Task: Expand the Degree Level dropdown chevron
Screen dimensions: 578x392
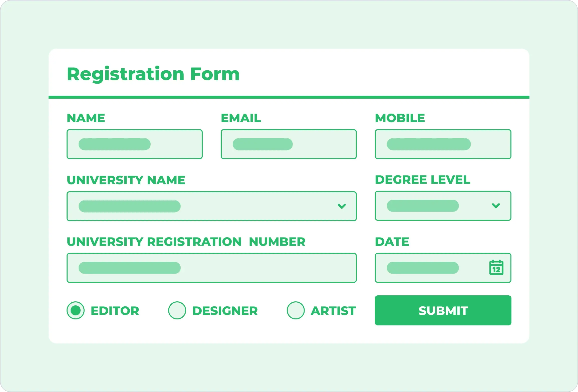Action: pyautogui.click(x=496, y=206)
